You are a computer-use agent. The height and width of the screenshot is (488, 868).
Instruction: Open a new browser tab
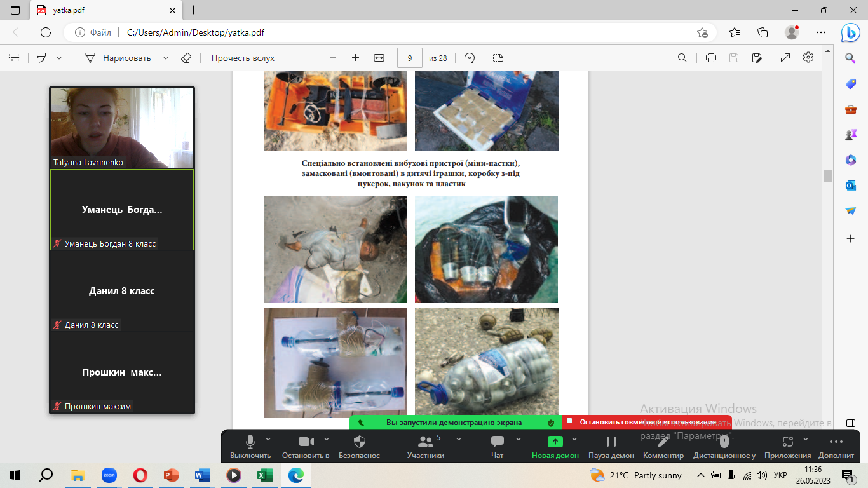(194, 10)
